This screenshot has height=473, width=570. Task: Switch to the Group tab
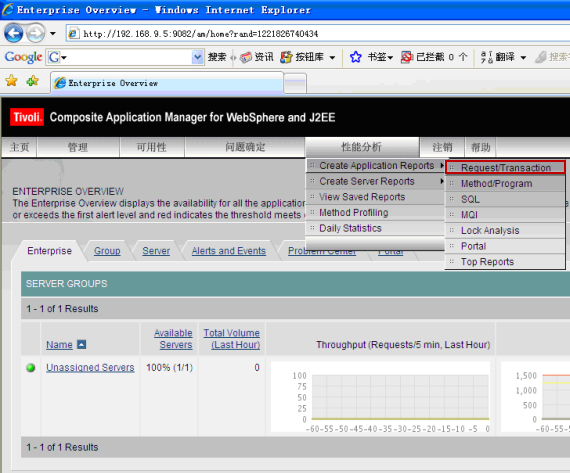[107, 251]
